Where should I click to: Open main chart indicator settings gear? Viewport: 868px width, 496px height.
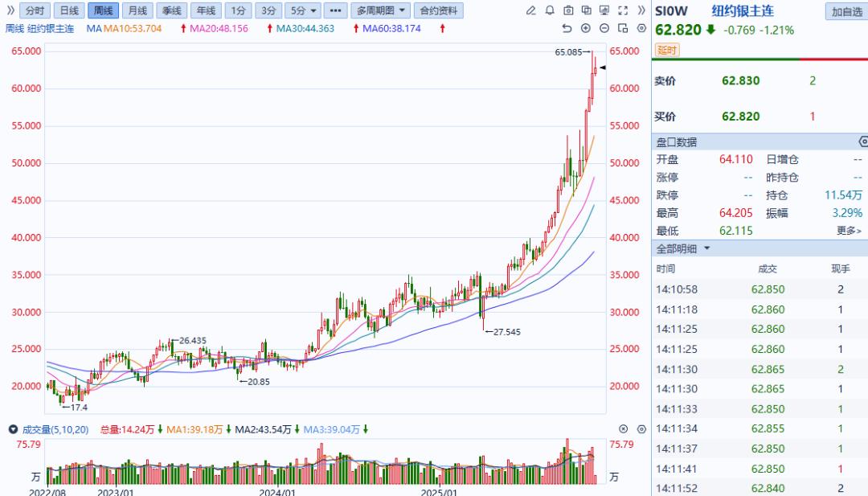point(641,28)
